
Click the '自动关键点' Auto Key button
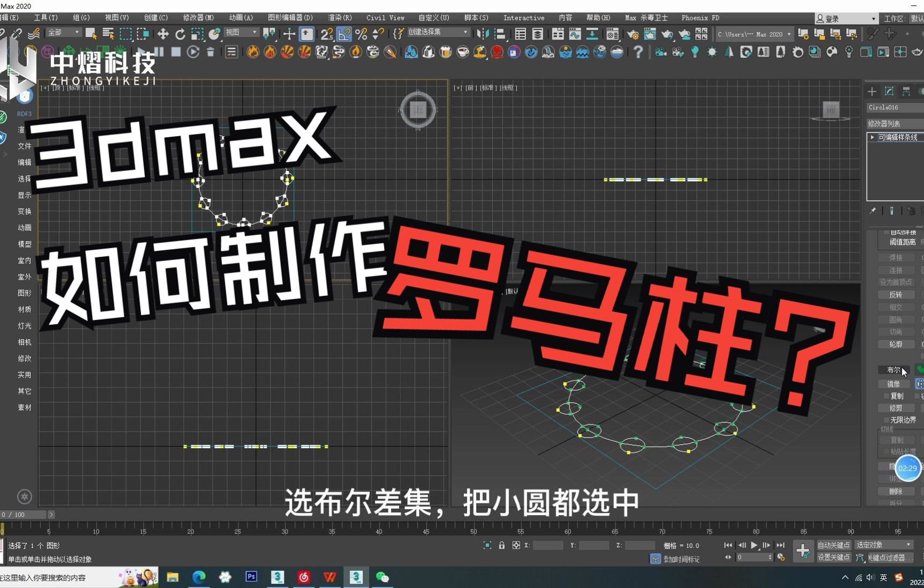[833, 545]
